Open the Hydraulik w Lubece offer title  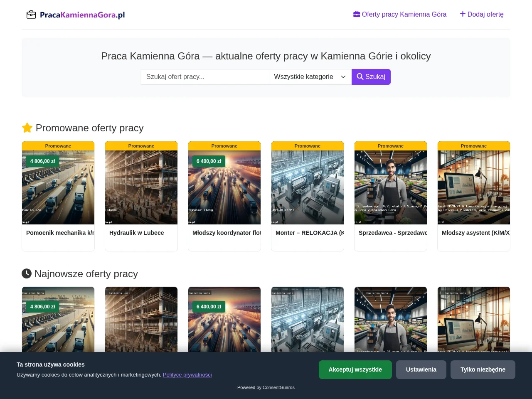point(136,233)
